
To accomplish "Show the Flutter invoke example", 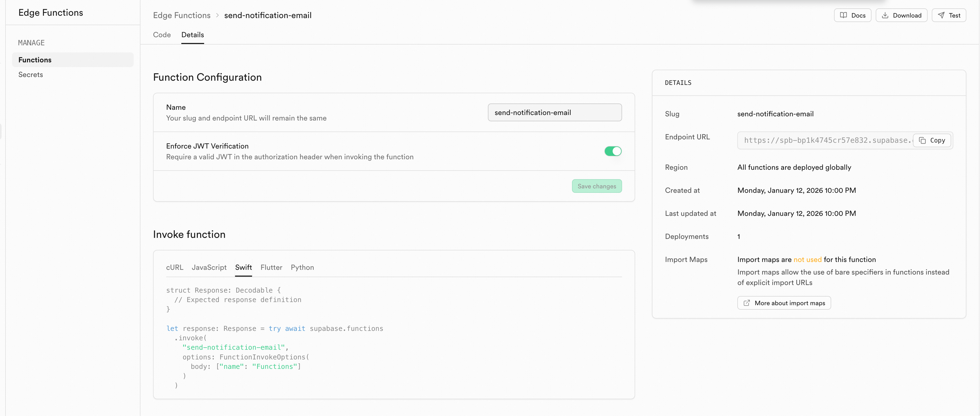I will 271,267.
